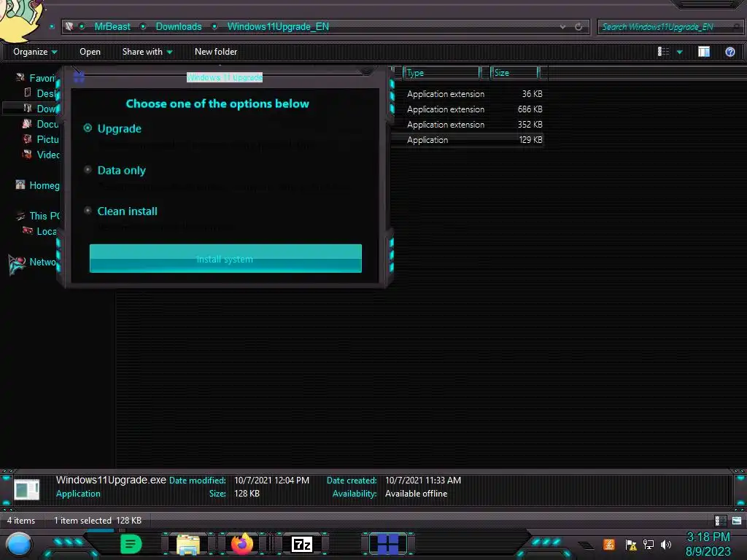Image resolution: width=747 pixels, height=560 pixels.
Task: Open Desktop in the navigation pane
Action: tap(41, 93)
